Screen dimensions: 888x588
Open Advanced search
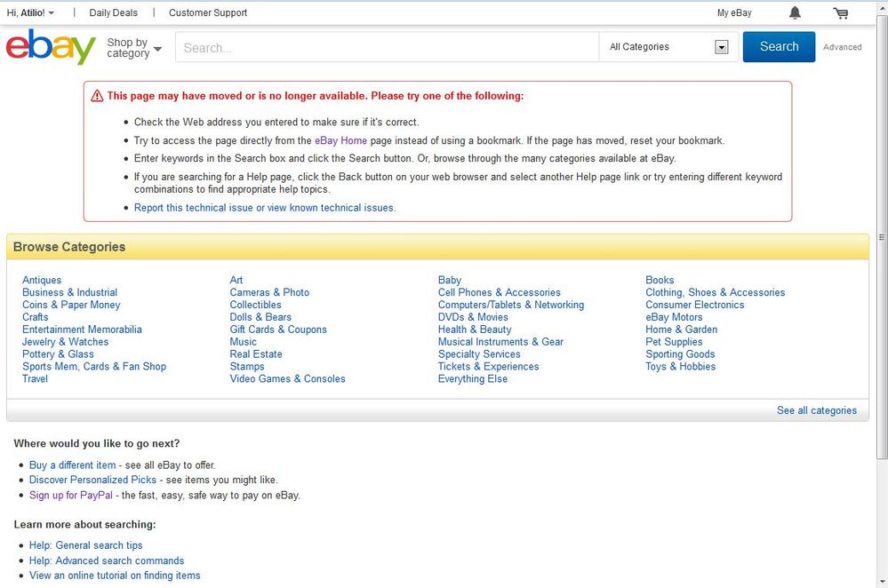(x=842, y=47)
